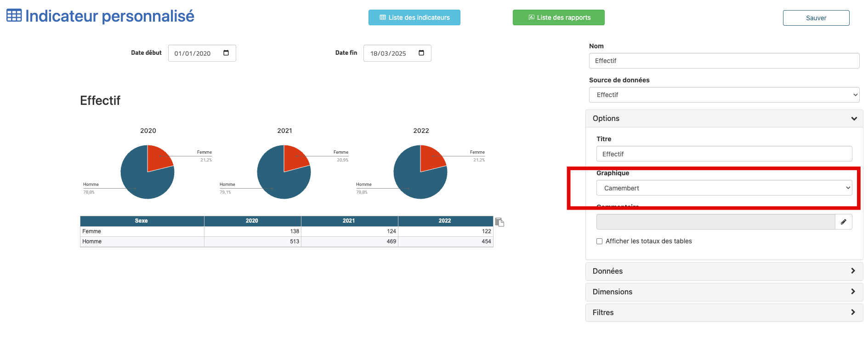Click the 2021 pie chart title
Image resolution: width=868 pixels, height=362 pixels.
click(x=284, y=131)
